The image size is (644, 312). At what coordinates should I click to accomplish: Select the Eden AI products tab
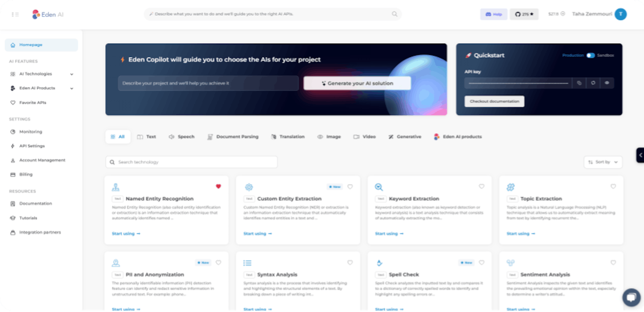458,137
